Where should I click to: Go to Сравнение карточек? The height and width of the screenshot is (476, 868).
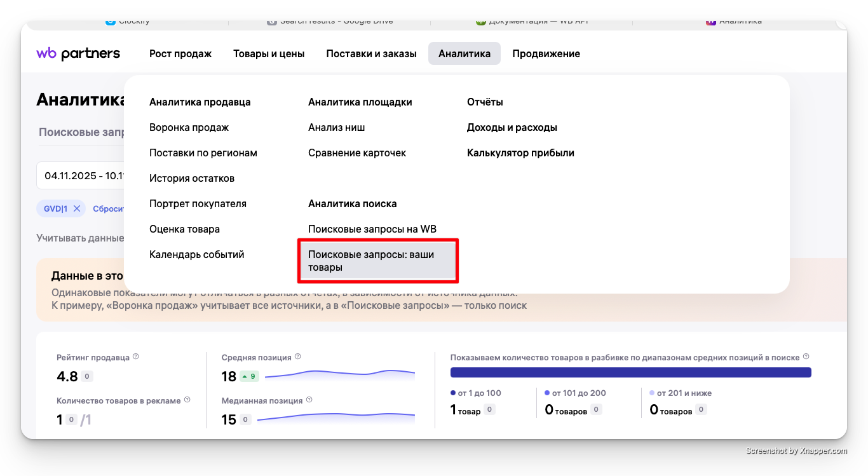pos(356,153)
